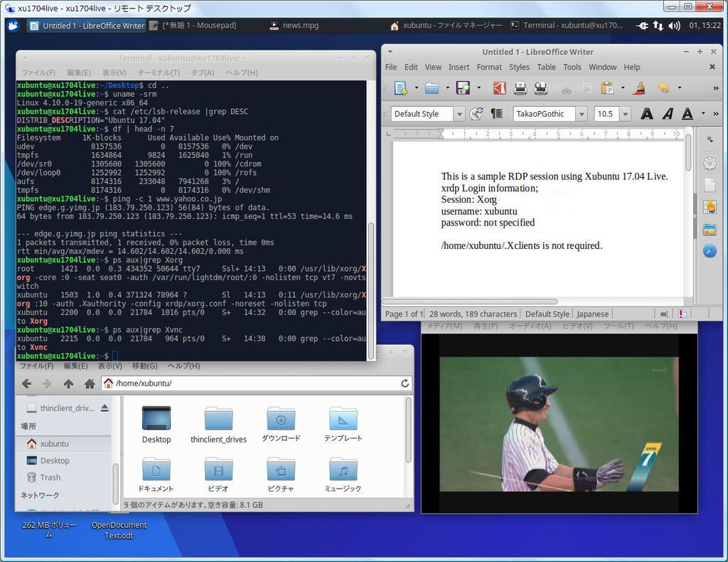Open the underline style dropdown arrow

tap(703, 113)
